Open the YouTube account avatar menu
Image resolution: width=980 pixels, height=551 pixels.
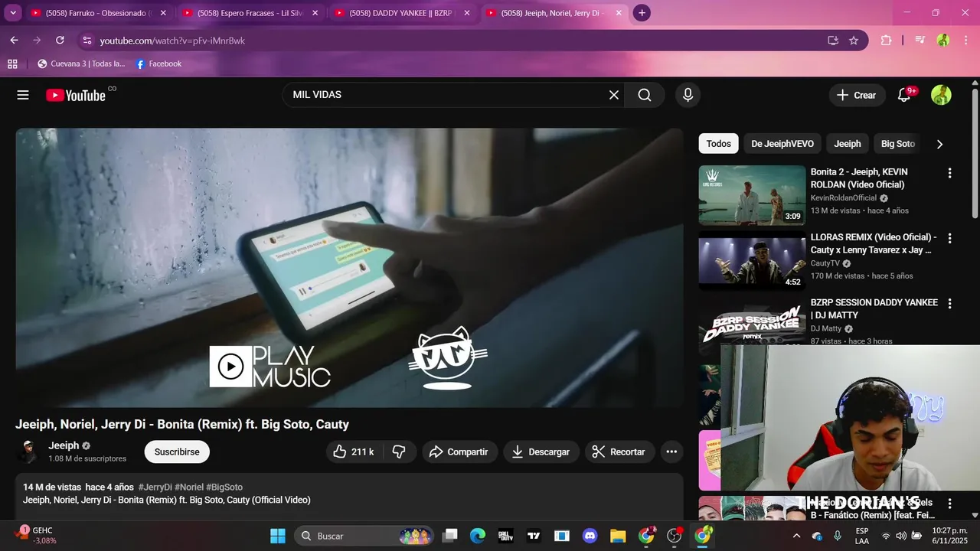pyautogui.click(x=941, y=95)
